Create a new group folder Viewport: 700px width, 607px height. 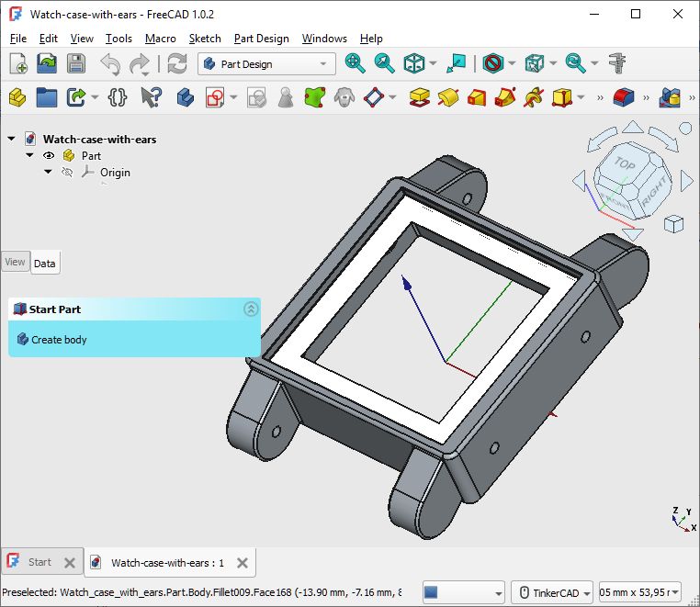coord(47,97)
